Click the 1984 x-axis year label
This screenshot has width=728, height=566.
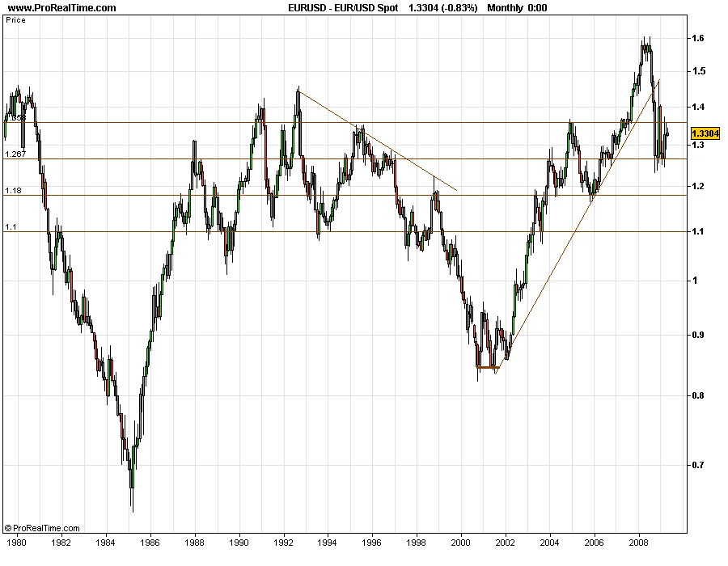[106, 543]
